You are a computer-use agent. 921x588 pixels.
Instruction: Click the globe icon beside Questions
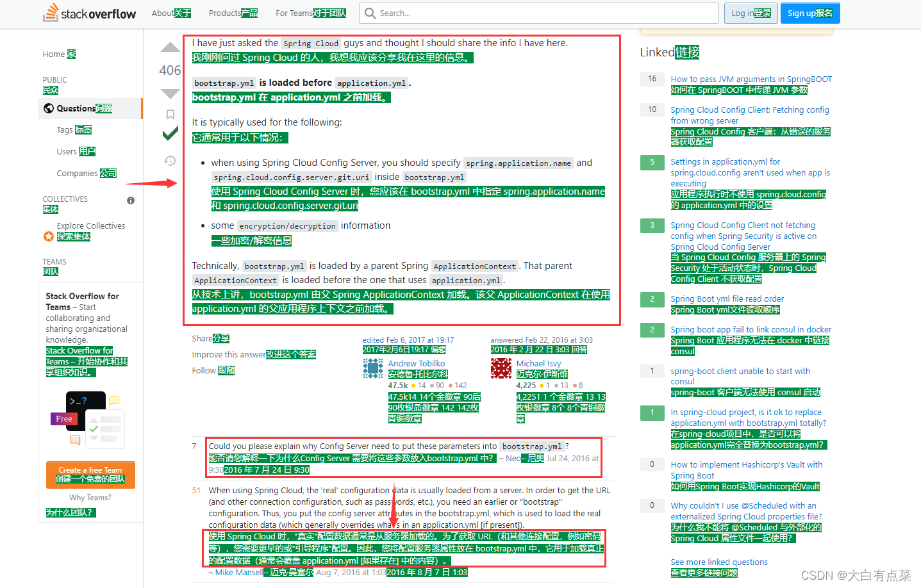click(x=49, y=108)
